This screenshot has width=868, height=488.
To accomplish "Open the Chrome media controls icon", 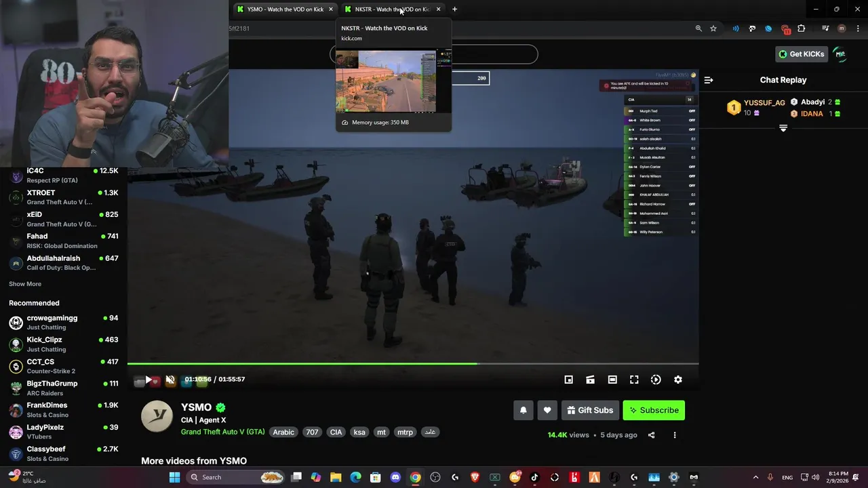I will 825,28.
